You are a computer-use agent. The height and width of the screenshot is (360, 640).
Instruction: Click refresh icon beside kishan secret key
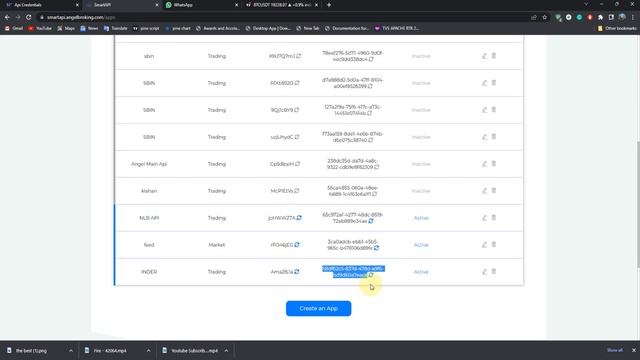[374, 194]
